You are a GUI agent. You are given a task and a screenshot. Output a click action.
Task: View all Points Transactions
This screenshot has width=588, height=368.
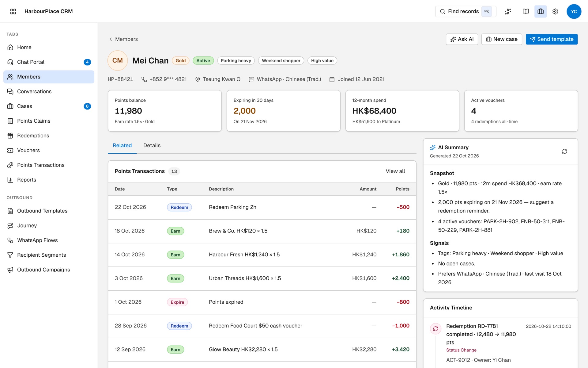(x=395, y=171)
